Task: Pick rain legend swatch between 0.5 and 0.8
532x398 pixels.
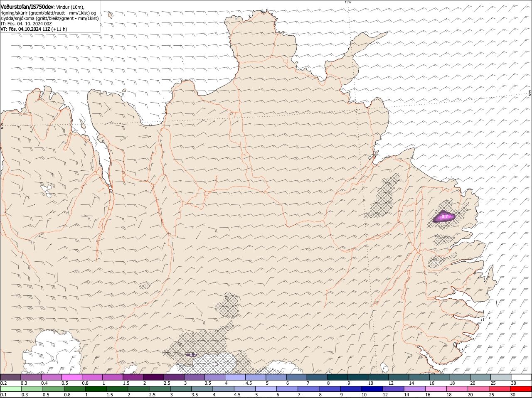Action: [x=53, y=389]
